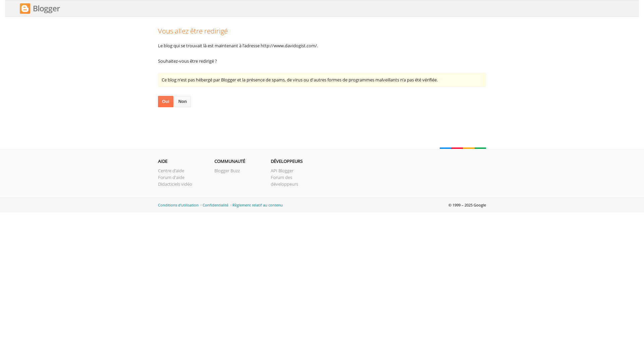Viewport: 644px width, 362px height.
Task: Click the yellow segment of color bar
Action: pyautogui.click(x=469, y=148)
